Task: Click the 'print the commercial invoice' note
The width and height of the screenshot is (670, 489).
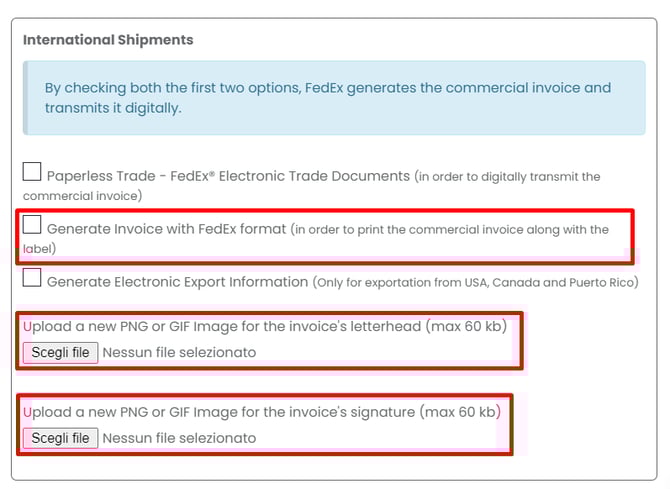Action: [x=450, y=230]
